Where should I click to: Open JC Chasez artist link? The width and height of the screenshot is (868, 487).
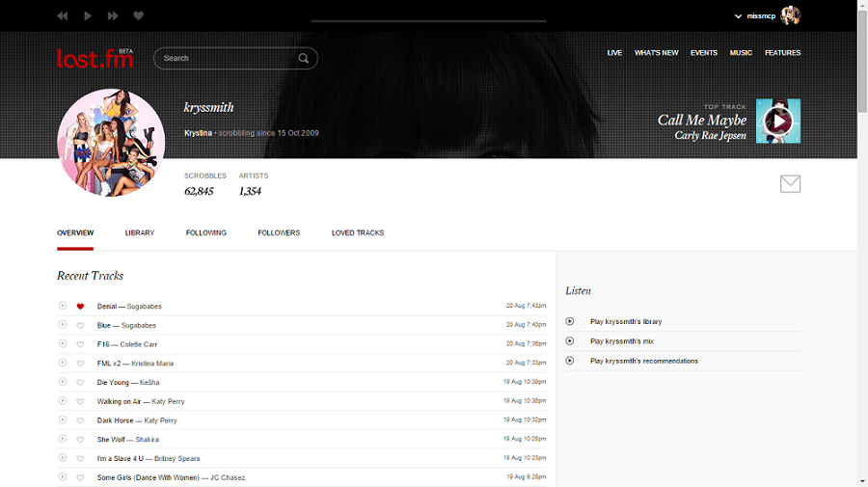click(228, 477)
